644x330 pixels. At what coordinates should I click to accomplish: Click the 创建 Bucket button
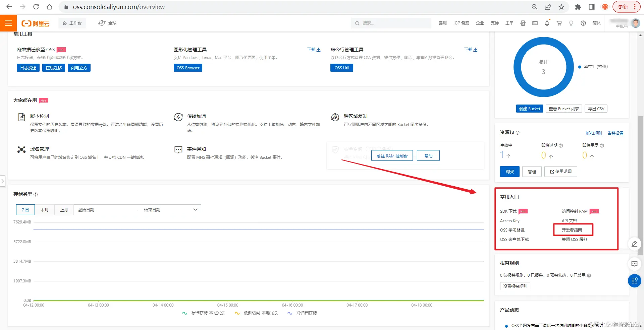click(x=530, y=109)
